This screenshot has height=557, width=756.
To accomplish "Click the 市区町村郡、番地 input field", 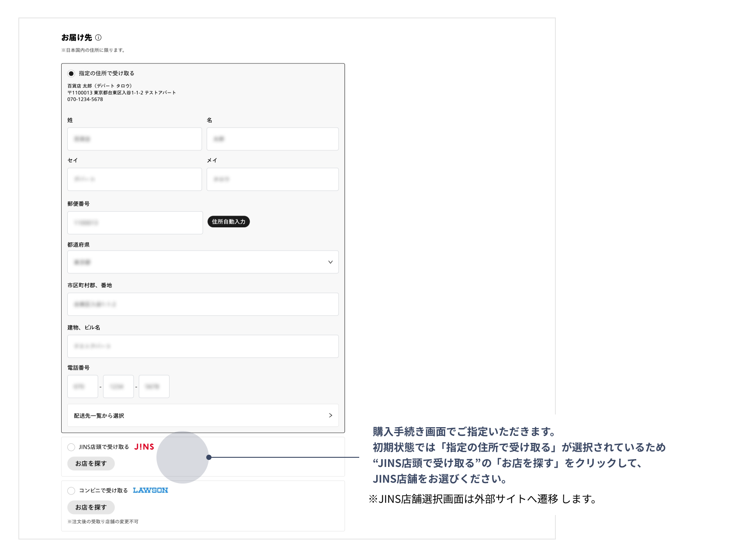I will coord(203,304).
